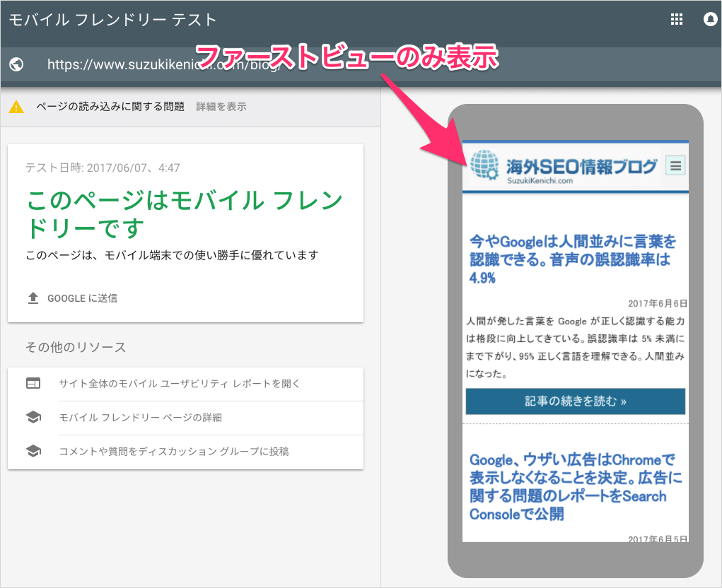
Task: Click graduation cap icon beside ページの詳細
Action: point(33,417)
